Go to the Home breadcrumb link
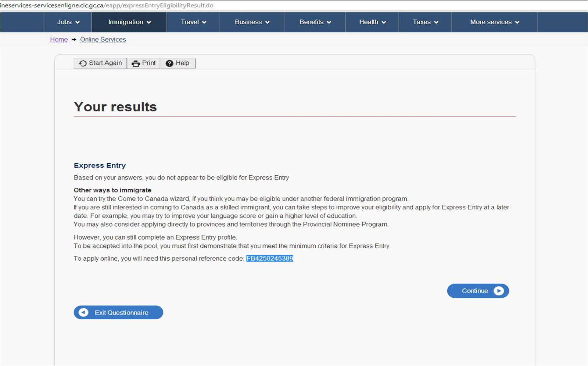588x366 pixels. coord(59,39)
